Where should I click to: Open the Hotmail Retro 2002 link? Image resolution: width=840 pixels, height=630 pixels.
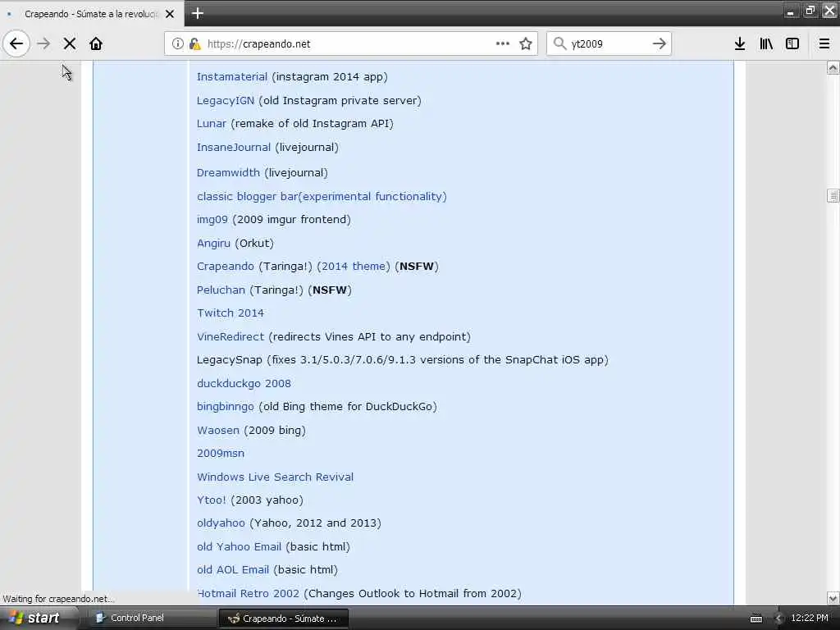pyautogui.click(x=248, y=593)
